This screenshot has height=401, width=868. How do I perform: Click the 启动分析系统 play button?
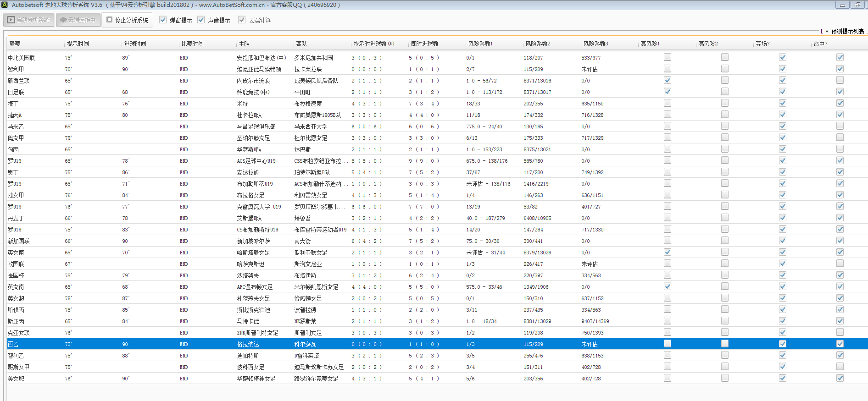point(29,20)
